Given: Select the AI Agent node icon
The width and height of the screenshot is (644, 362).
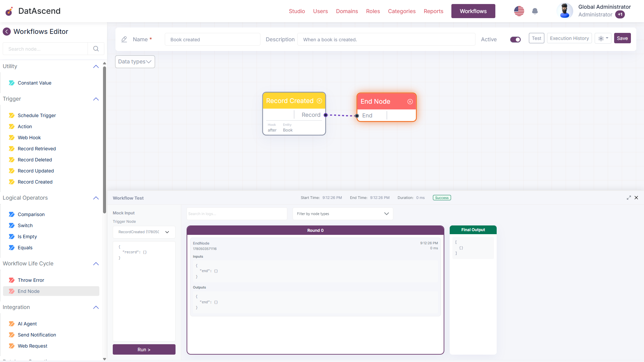Looking at the screenshot, I should click(12, 324).
